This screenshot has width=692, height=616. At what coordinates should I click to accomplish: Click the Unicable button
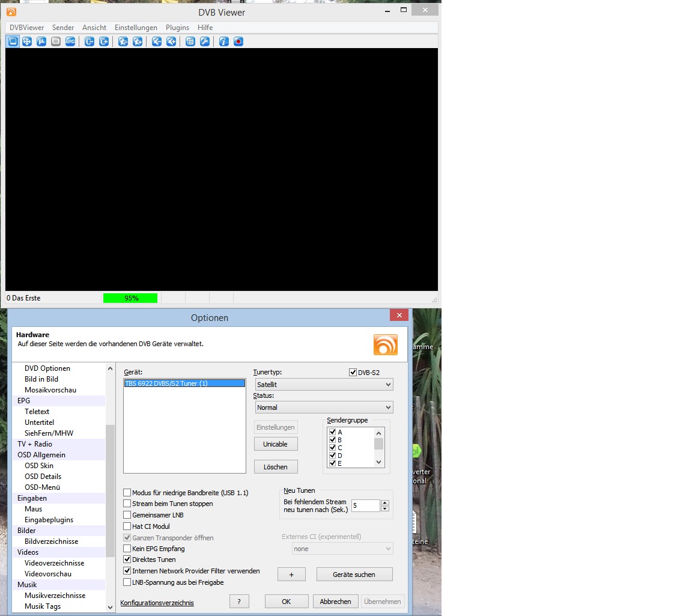275,444
